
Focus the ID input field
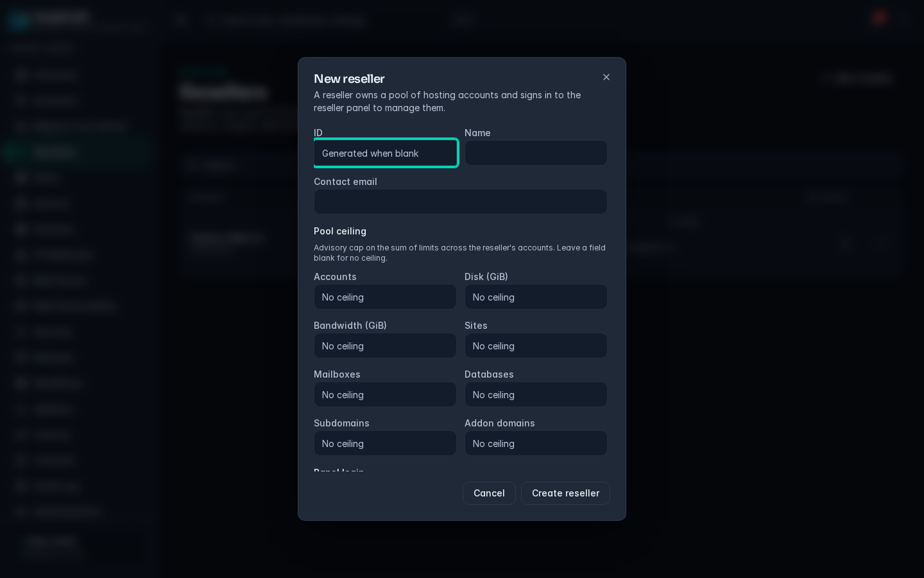tap(386, 153)
